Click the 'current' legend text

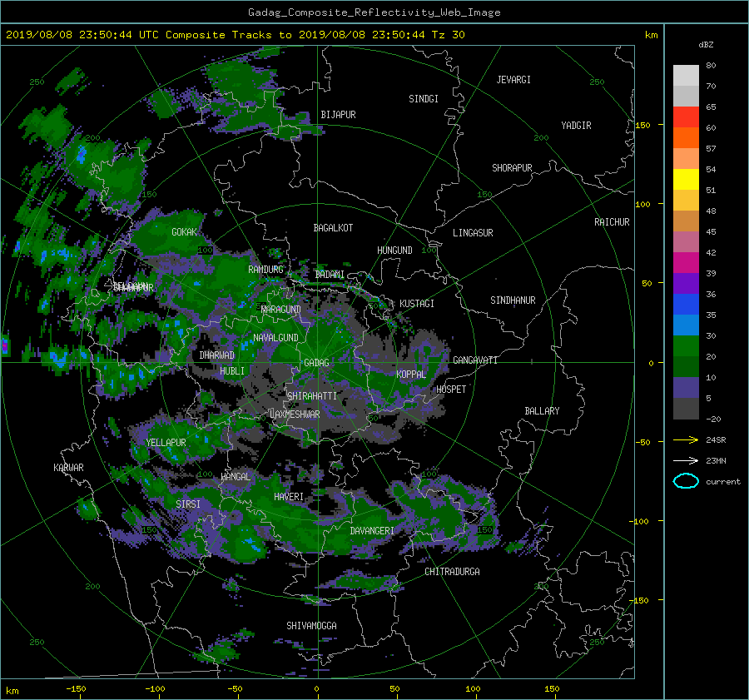pos(723,482)
